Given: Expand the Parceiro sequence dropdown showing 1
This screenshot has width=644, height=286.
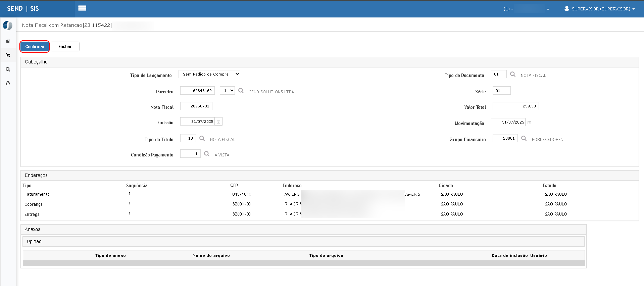Looking at the screenshot, I should click(227, 91).
